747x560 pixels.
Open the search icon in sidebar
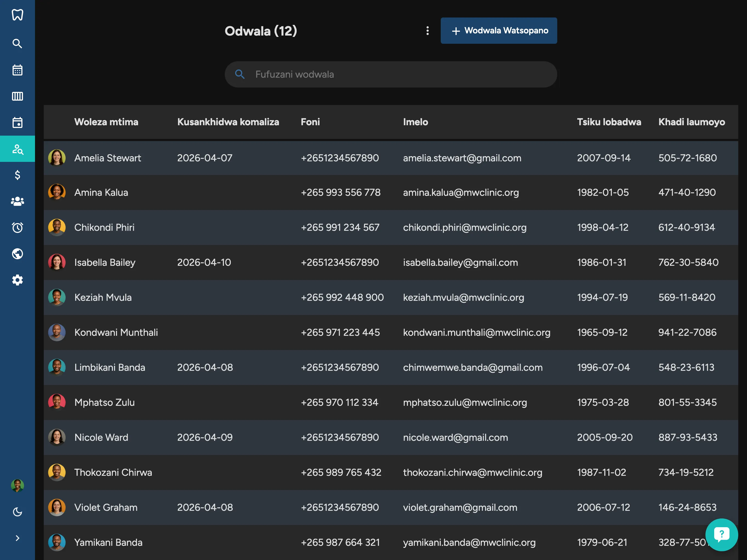17,43
